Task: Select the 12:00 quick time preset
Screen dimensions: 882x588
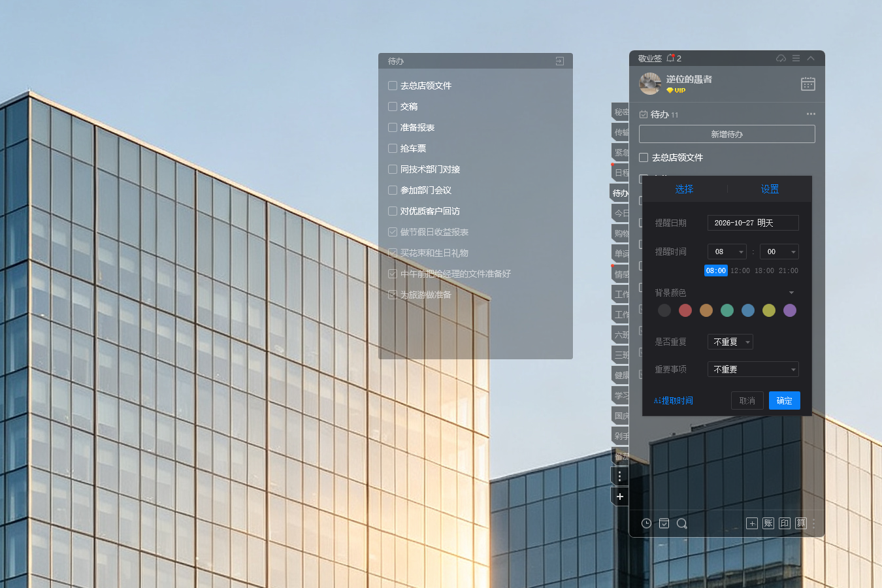Action: tap(740, 270)
